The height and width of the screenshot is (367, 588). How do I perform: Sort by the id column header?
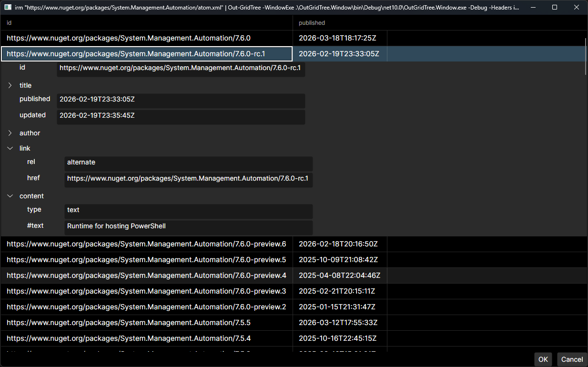pyautogui.click(x=146, y=23)
